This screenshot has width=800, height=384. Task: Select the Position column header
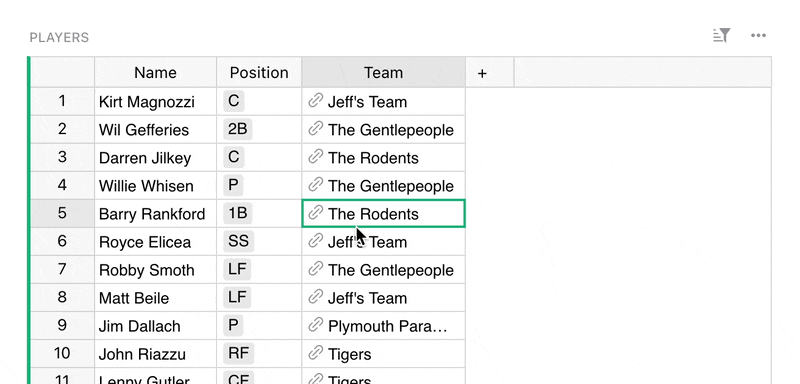259,72
